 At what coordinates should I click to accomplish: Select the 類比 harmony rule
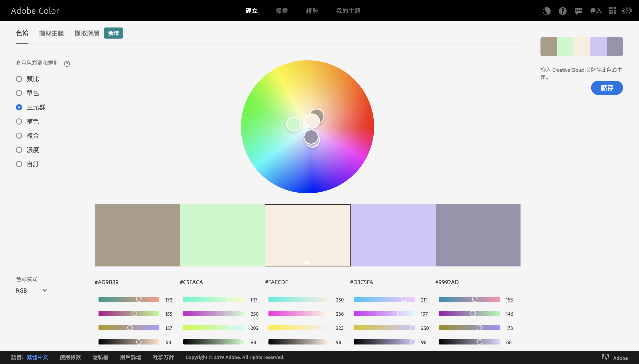pos(19,79)
